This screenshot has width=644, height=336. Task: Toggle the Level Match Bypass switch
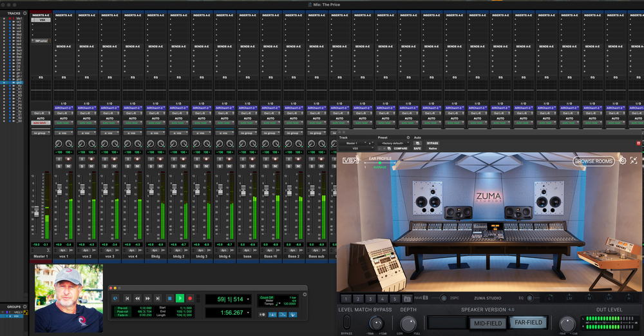pos(347,321)
